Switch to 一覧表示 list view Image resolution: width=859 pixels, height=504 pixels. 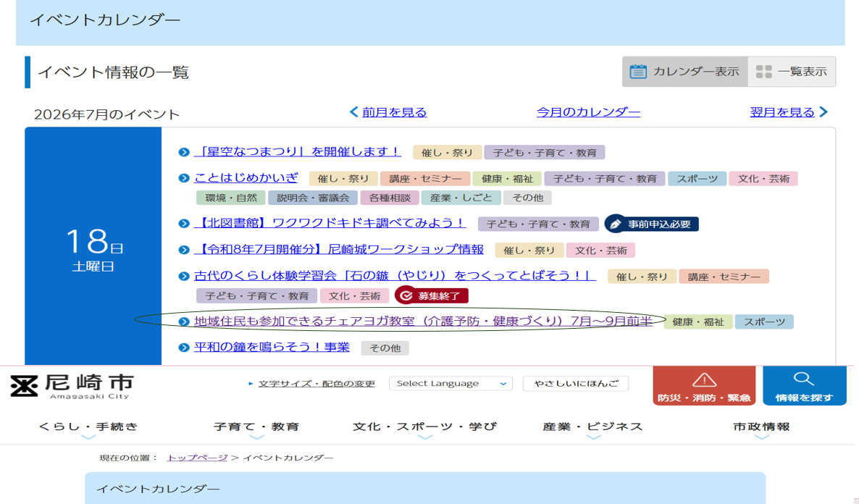coord(792,72)
